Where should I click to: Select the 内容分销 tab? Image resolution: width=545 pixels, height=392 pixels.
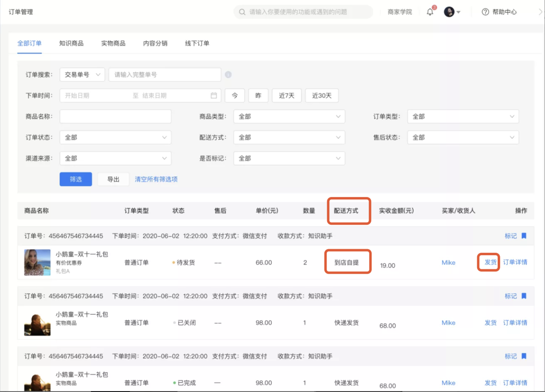click(x=155, y=43)
